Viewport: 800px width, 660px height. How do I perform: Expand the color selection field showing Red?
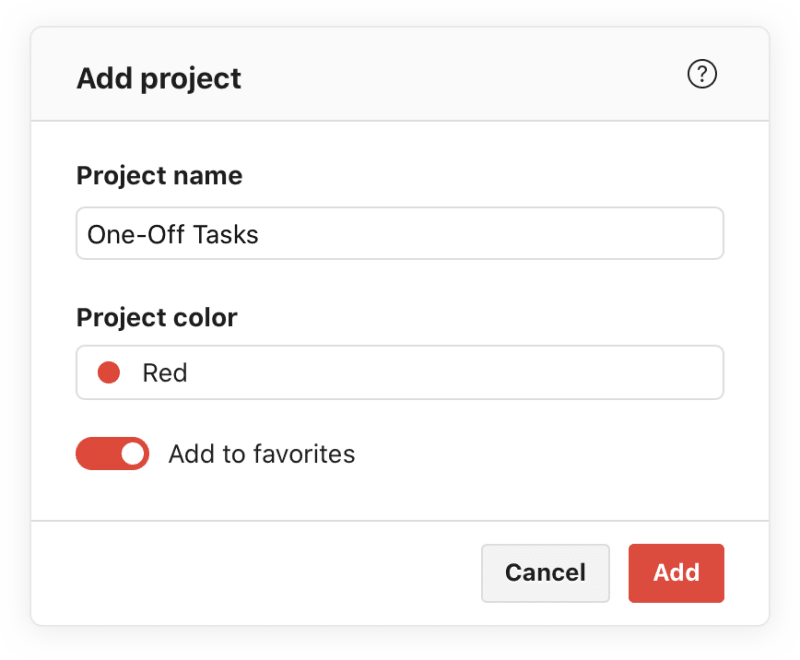click(x=400, y=372)
